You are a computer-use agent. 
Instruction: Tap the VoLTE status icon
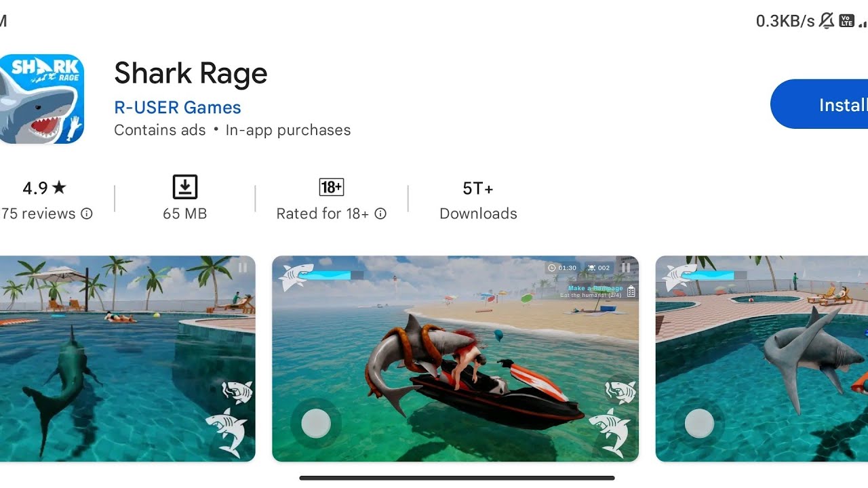(x=846, y=21)
